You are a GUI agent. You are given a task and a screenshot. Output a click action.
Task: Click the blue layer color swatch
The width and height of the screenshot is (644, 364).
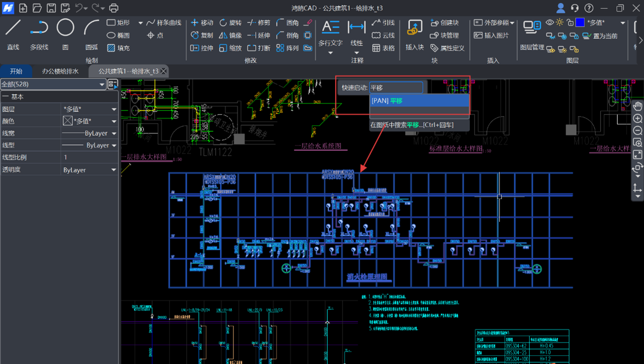(x=580, y=23)
